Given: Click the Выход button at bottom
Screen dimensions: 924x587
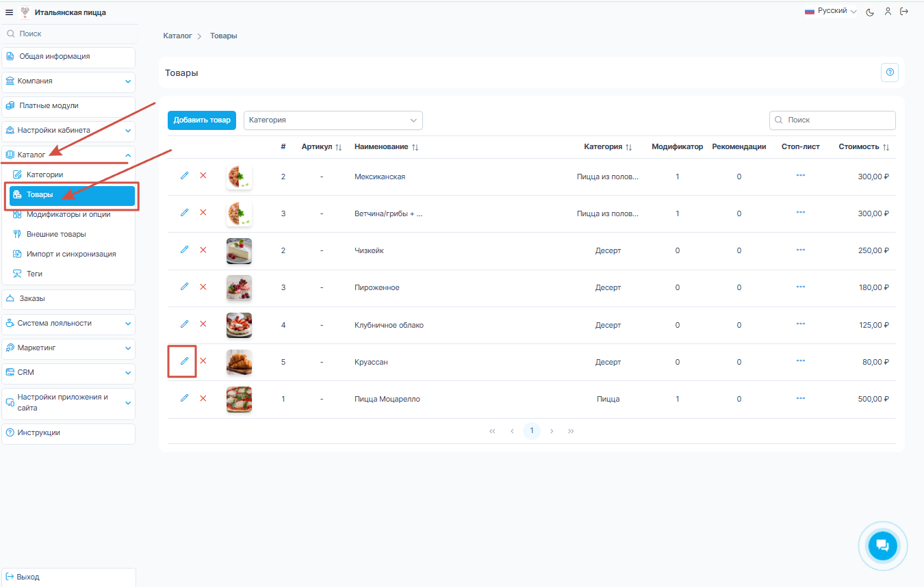Looking at the screenshot, I should 68,577.
